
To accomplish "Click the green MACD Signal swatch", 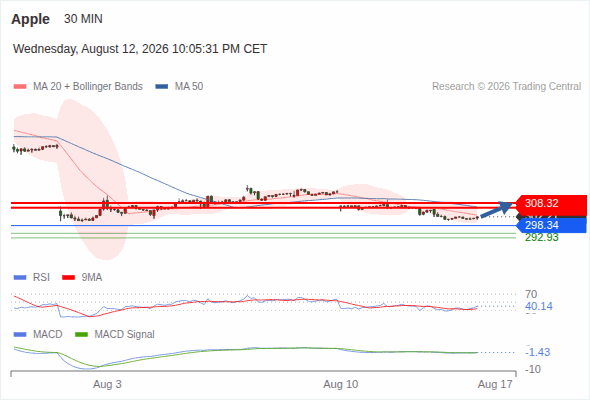I will [81, 335].
